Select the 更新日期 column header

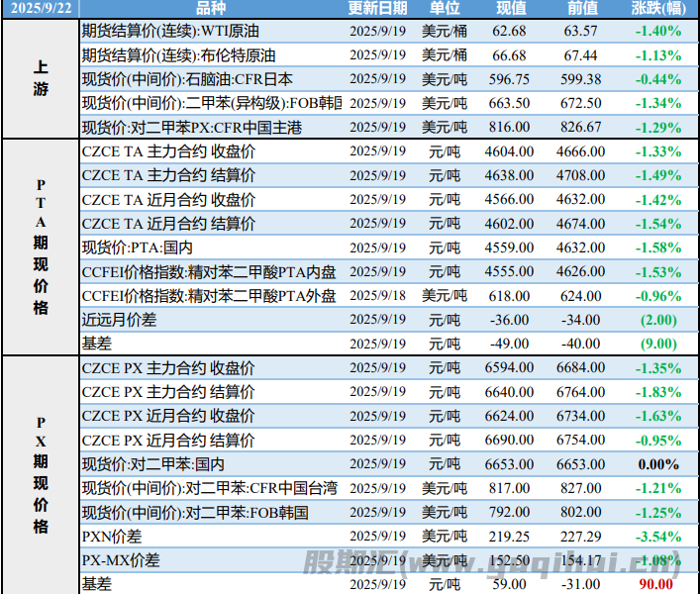(377, 9)
